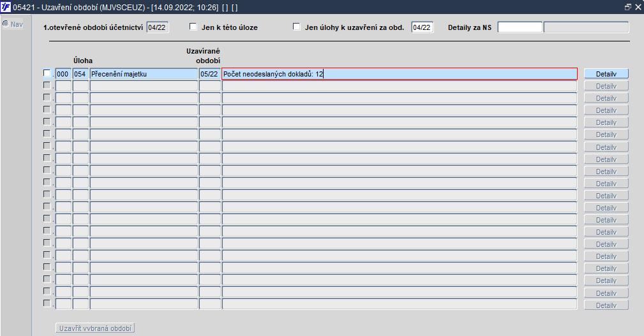Tick 'Jen úlohy k uzavření za obd.' checkbox

click(297, 27)
